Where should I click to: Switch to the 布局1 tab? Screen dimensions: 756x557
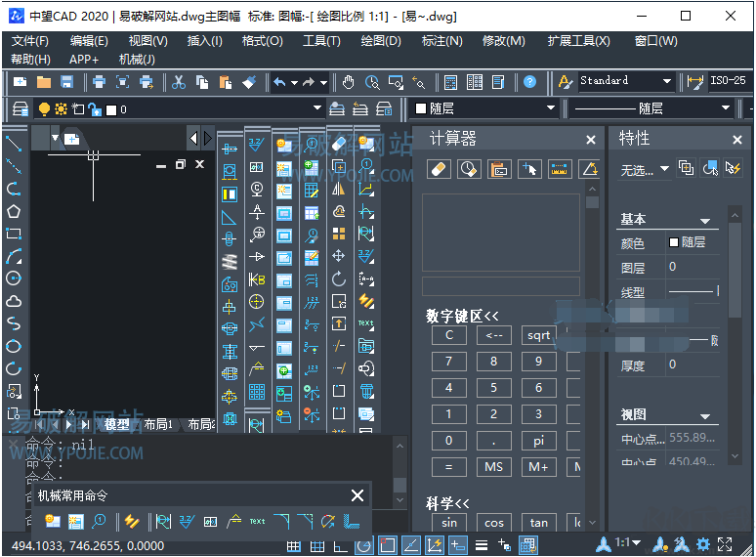click(157, 425)
